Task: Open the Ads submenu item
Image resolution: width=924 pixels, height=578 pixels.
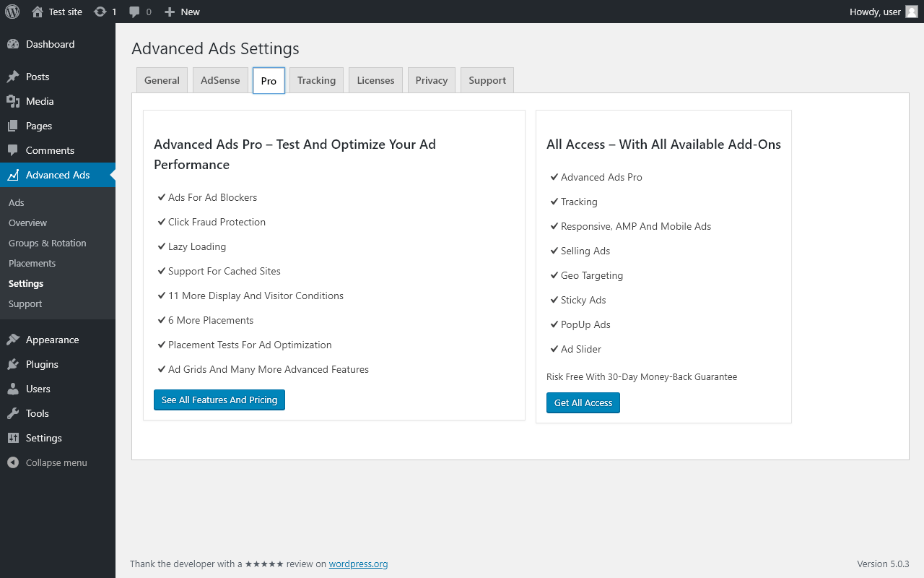Action: 17,203
